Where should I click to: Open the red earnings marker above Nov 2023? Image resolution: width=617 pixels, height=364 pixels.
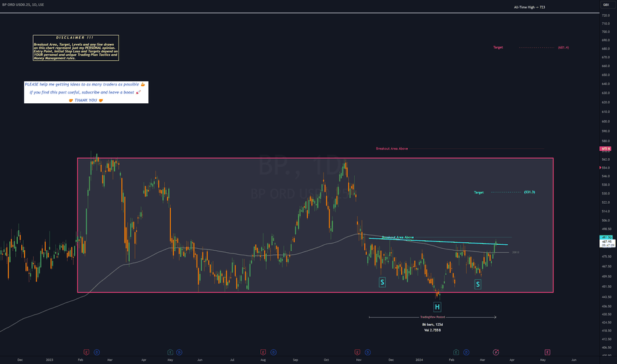[x=357, y=352]
